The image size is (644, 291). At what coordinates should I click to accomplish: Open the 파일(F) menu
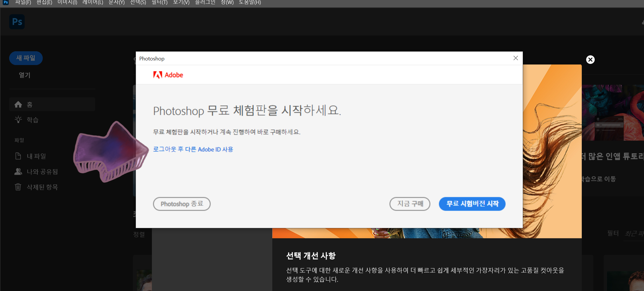tap(23, 3)
